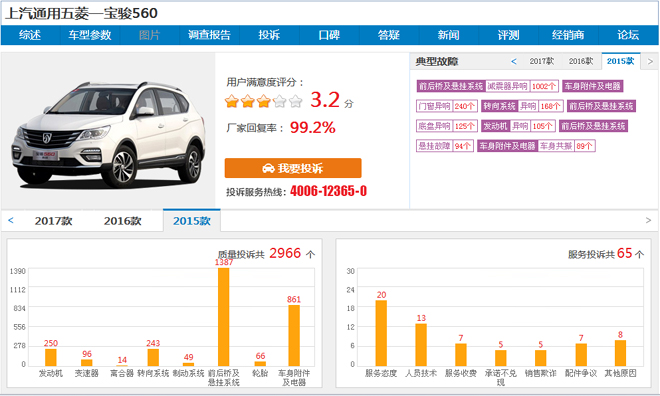Click the 3.2 satisfaction score

(325, 100)
